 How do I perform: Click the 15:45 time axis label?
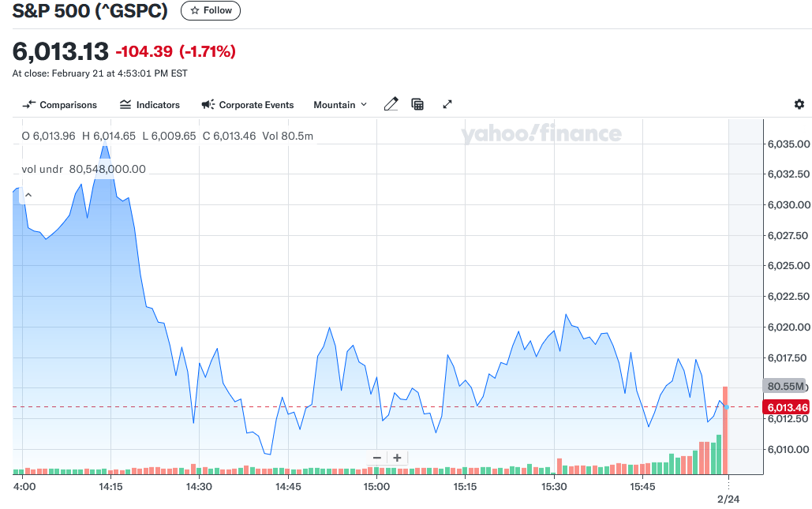(642, 487)
